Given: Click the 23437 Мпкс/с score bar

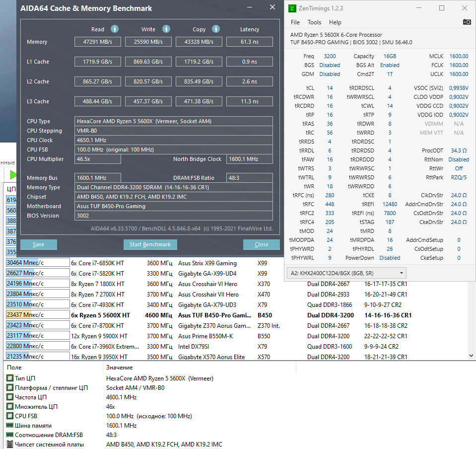Looking at the screenshot, I should point(38,315).
